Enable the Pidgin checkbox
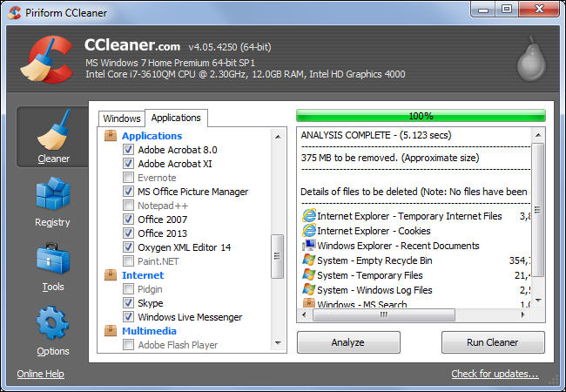The image size is (566, 392). [x=128, y=288]
